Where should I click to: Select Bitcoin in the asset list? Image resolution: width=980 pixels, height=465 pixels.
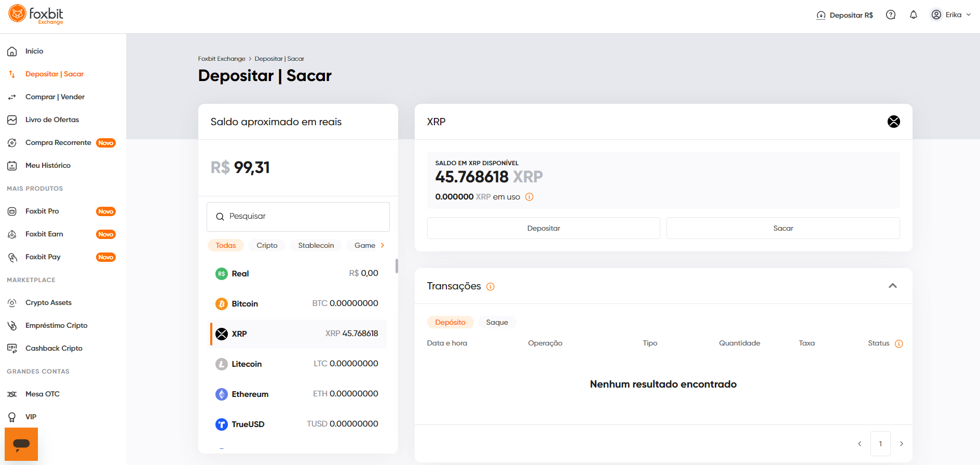tap(298, 303)
